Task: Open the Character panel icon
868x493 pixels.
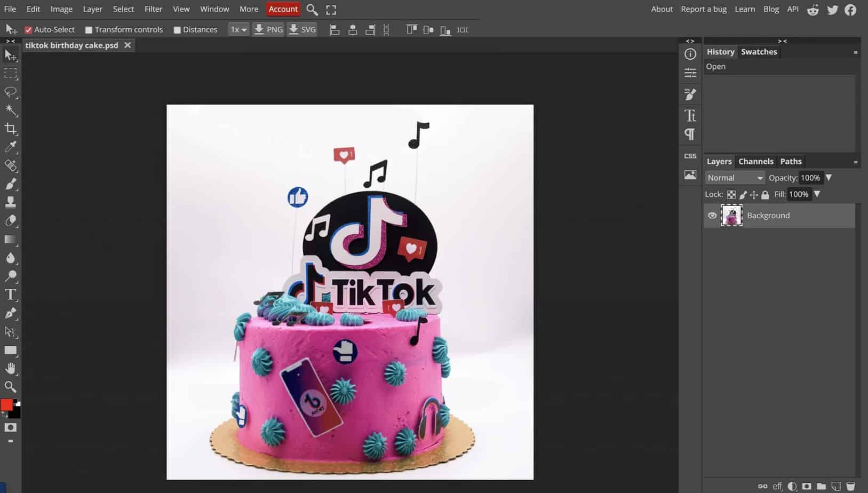Action: [690, 115]
